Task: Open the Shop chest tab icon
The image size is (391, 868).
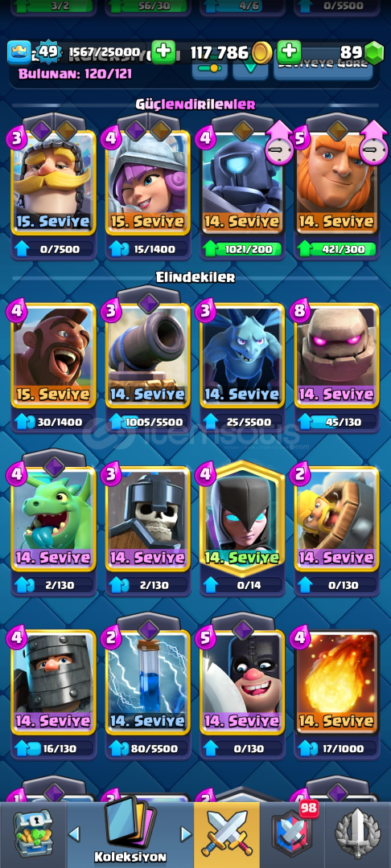Action: coord(33,834)
